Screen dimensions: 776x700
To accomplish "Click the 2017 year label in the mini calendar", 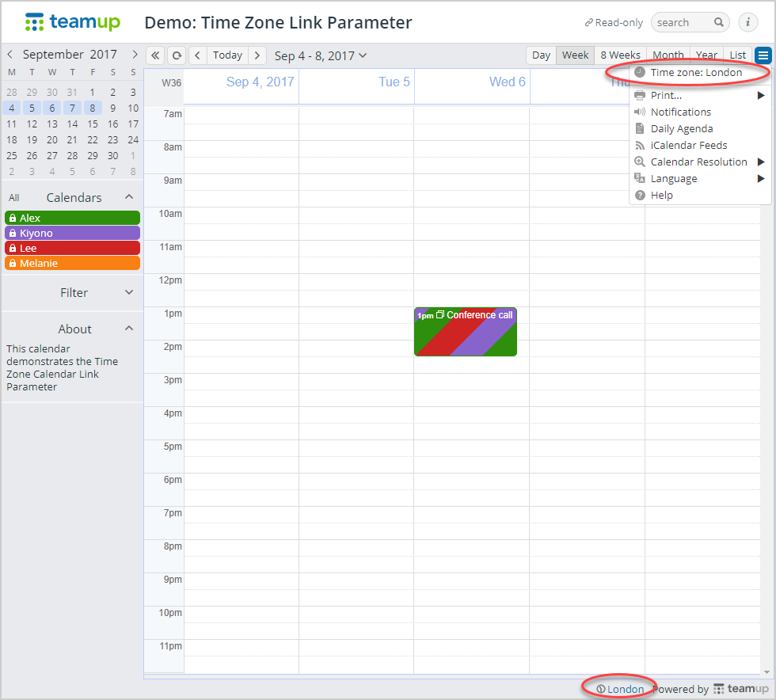I will 104,54.
